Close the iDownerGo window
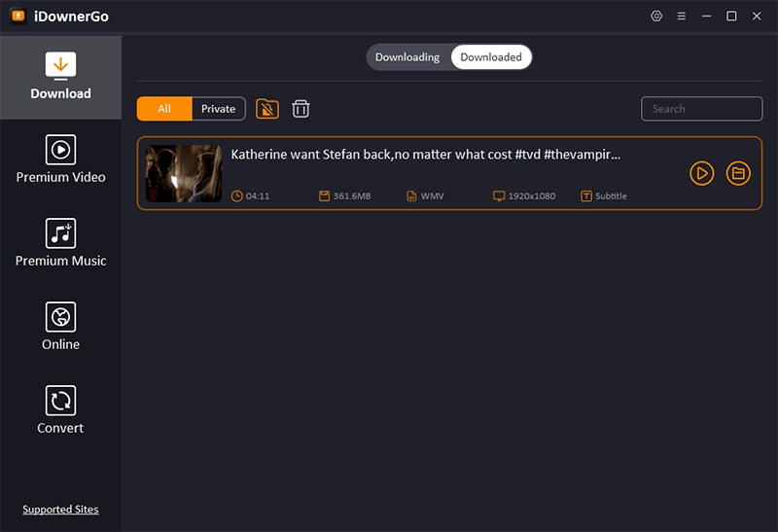This screenshot has width=778, height=532. 757,17
